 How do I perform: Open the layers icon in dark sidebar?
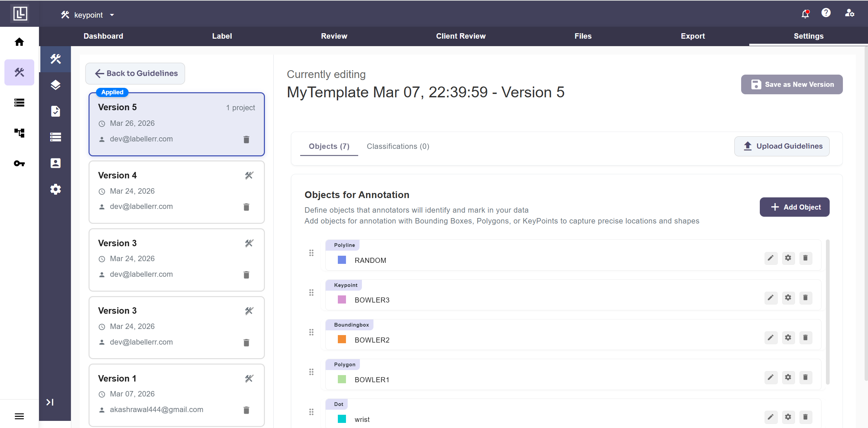(55, 85)
